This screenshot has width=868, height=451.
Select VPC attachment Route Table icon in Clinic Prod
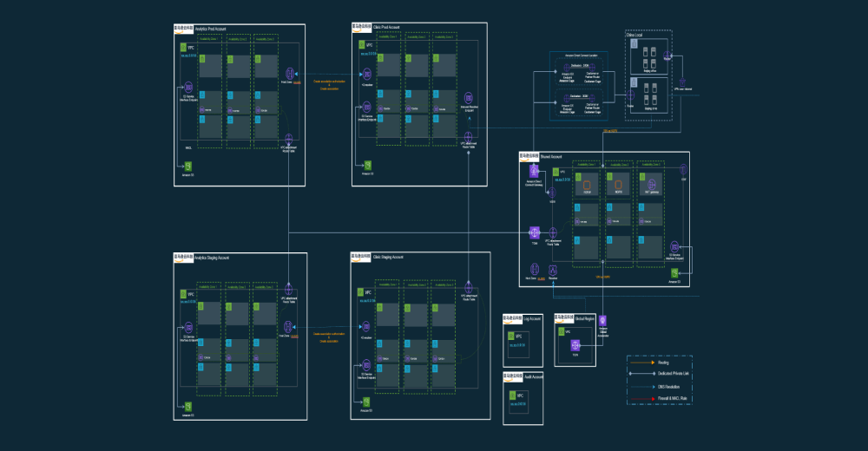pyautogui.click(x=469, y=136)
